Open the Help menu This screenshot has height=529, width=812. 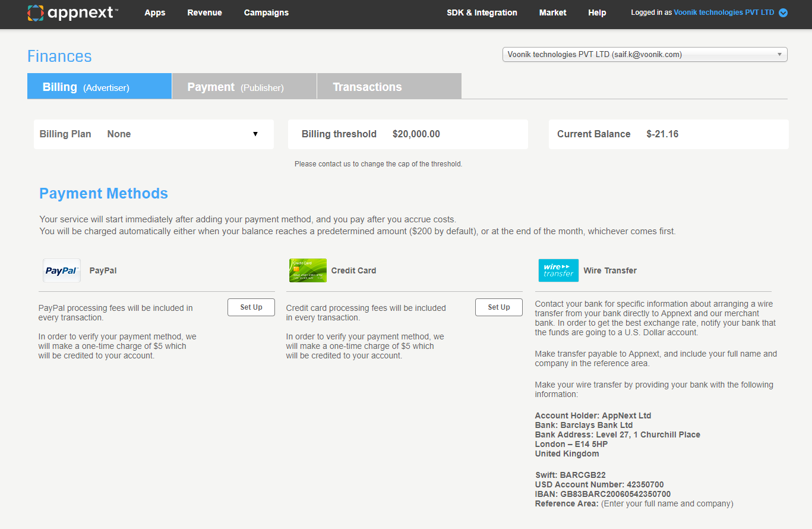[597, 12]
